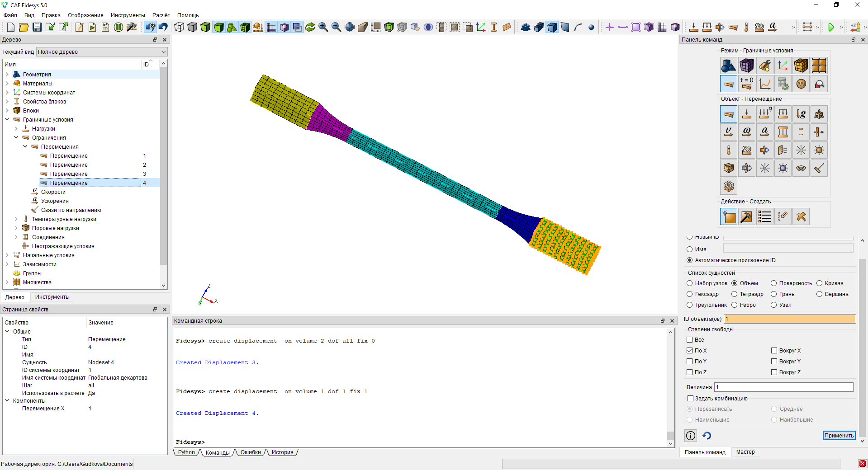Enable the Все degrees of freedom checkbox
Viewport: 868px width, 470px height.
[690, 340]
